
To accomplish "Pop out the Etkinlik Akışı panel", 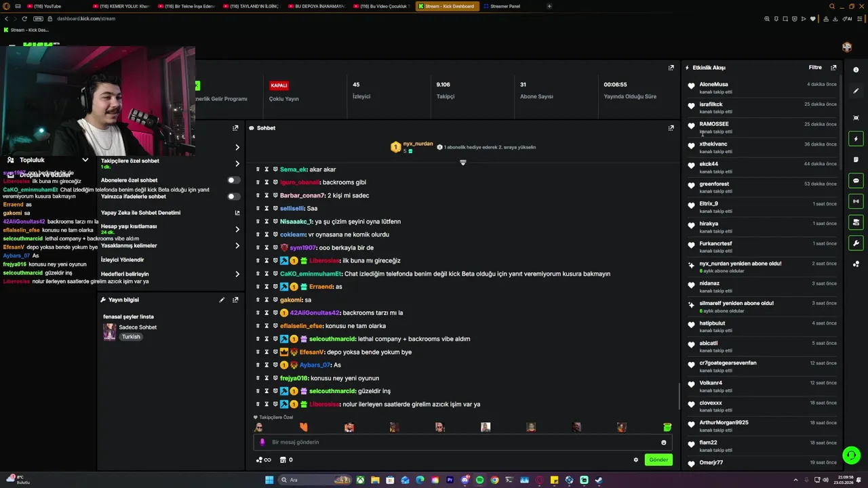I will (833, 68).
